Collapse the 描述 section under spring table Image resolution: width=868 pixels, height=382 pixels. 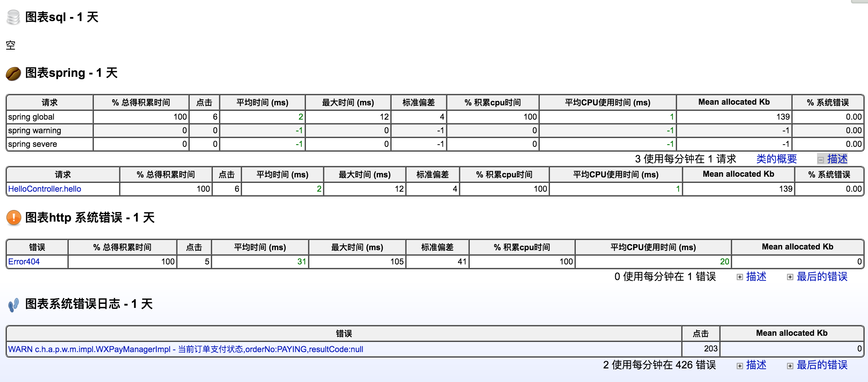point(821,159)
